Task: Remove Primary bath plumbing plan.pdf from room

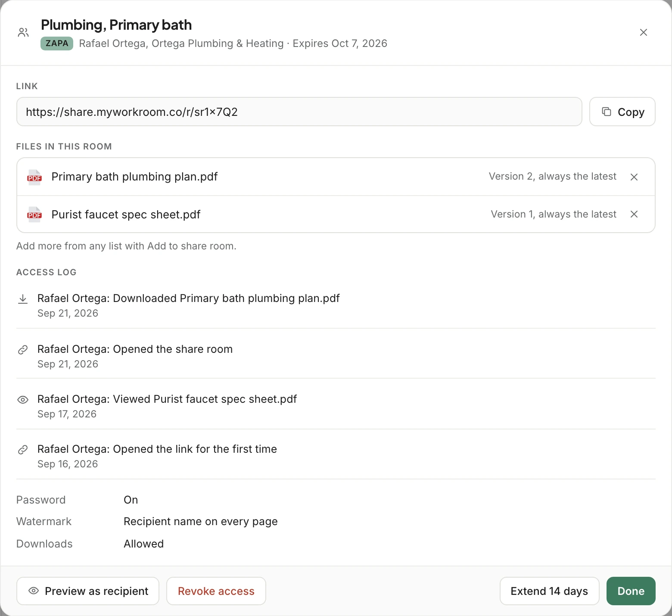Action: click(x=634, y=177)
